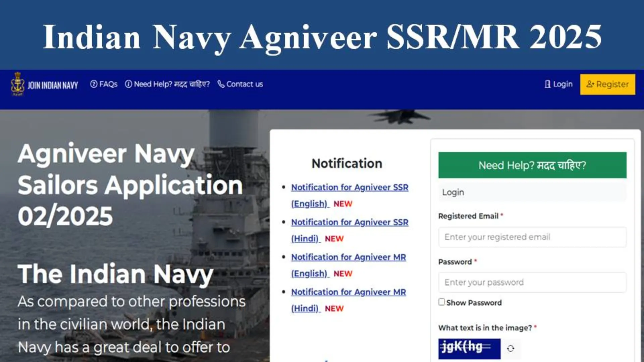Click the 'The Indian Navy' heading
644x362 pixels.
pyautogui.click(x=115, y=274)
